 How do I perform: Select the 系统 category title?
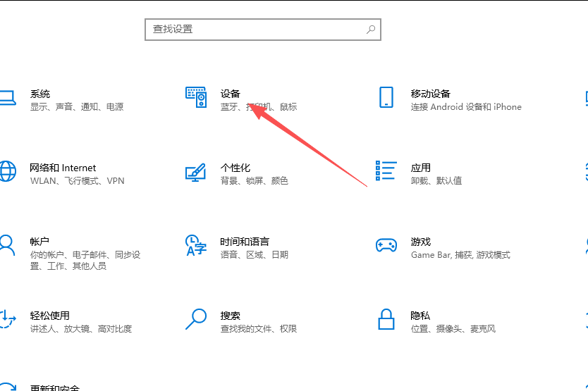[40, 94]
